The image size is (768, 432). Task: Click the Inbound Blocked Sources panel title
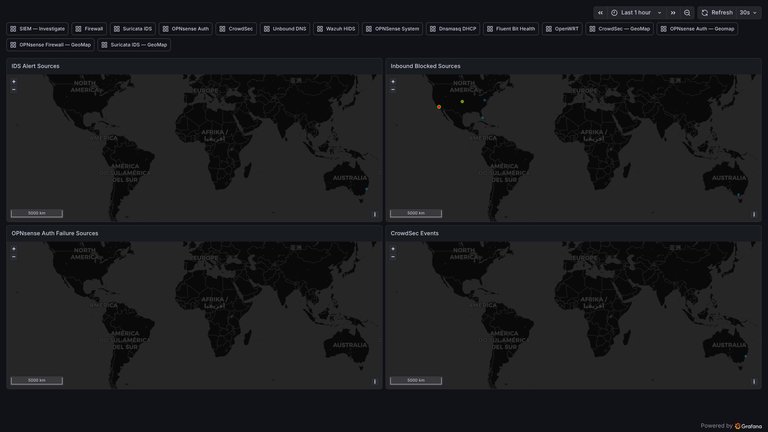pos(425,66)
